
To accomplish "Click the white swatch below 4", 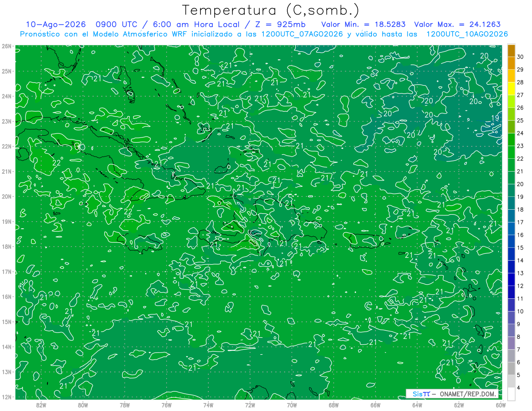I will coord(511,394).
